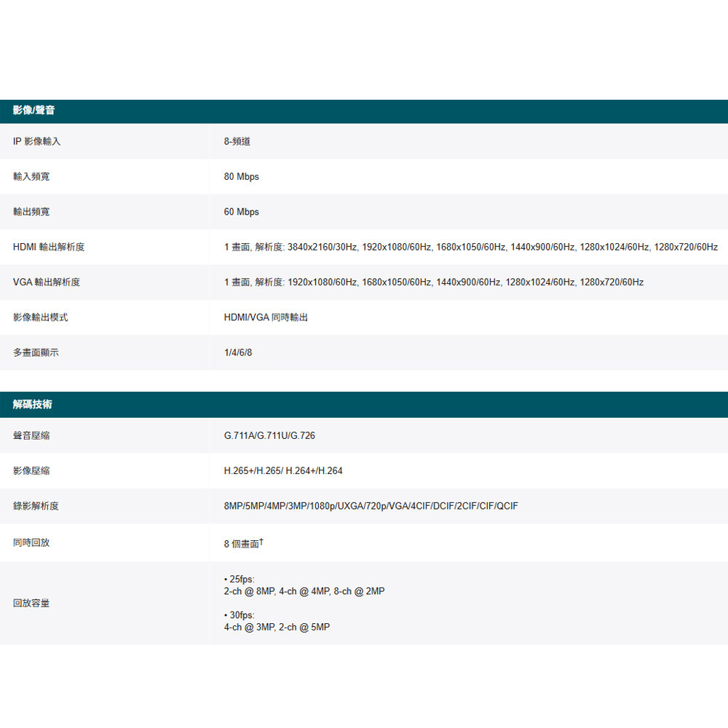Click the 30fps playback capacity bullet
The image size is (728, 728).
(240, 615)
